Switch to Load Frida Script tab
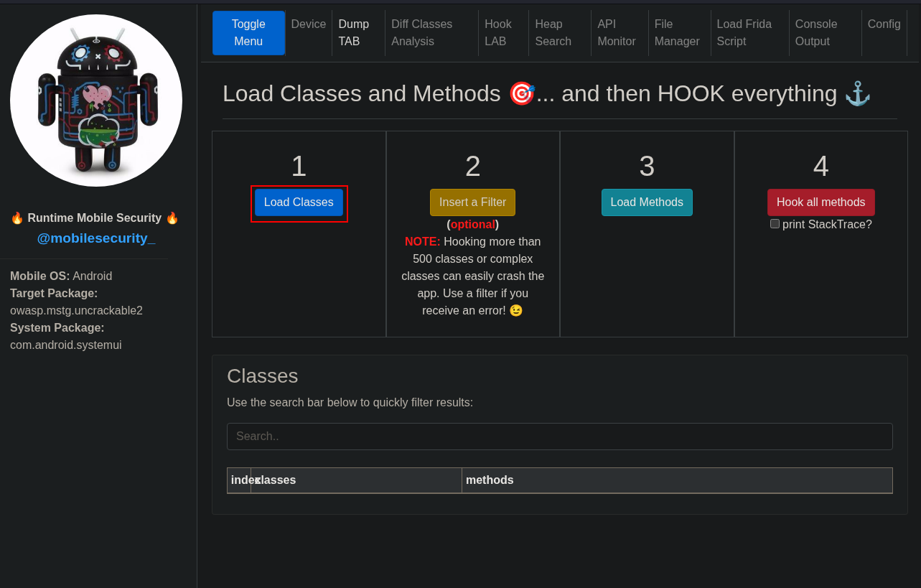The height and width of the screenshot is (588, 921). coord(744,33)
